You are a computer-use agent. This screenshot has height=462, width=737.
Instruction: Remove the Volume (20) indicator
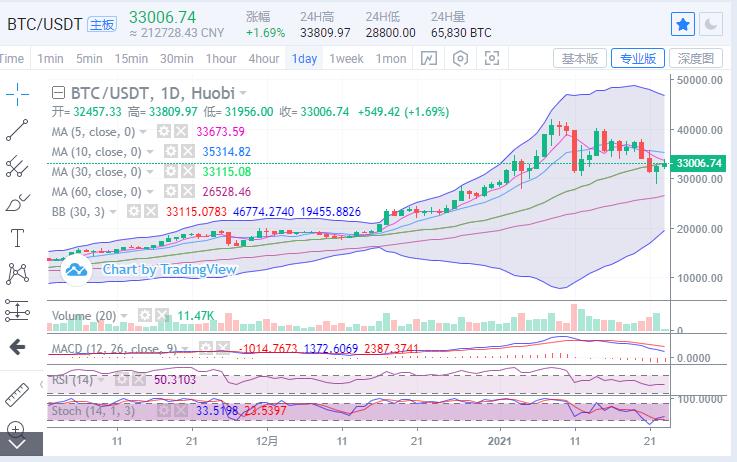point(162,315)
